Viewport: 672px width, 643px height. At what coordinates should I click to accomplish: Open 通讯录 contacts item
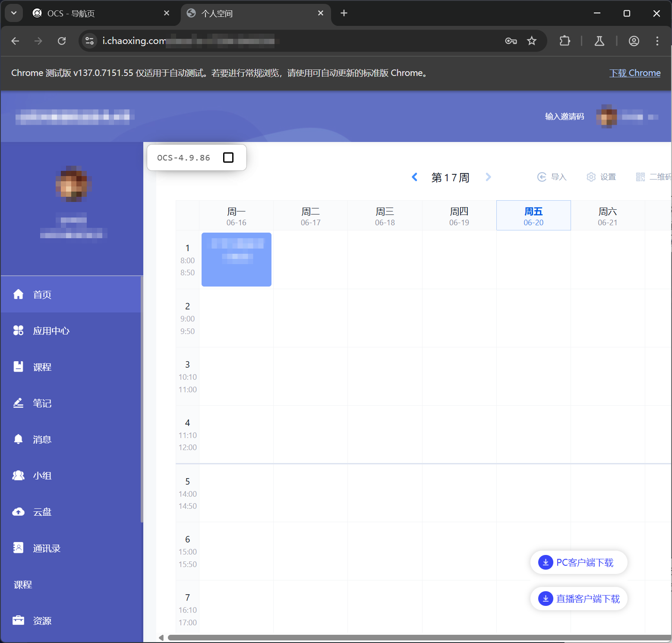[x=71, y=548]
